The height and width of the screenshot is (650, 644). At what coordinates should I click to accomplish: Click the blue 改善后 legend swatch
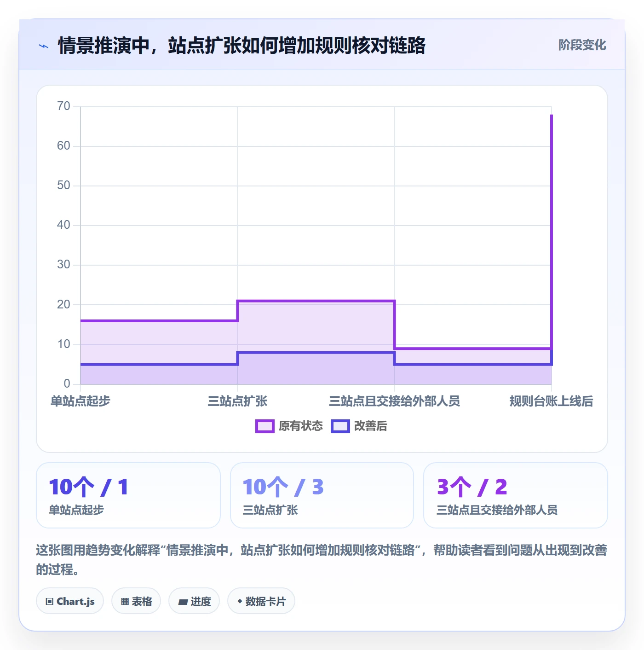coord(340,426)
